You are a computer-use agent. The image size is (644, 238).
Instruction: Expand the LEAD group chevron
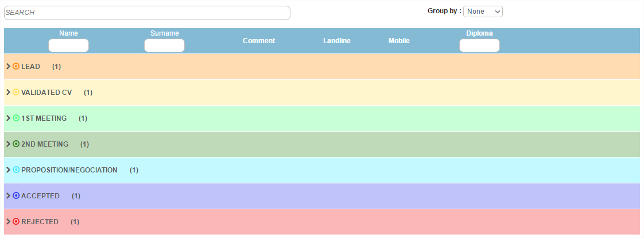[x=8, y=67]
